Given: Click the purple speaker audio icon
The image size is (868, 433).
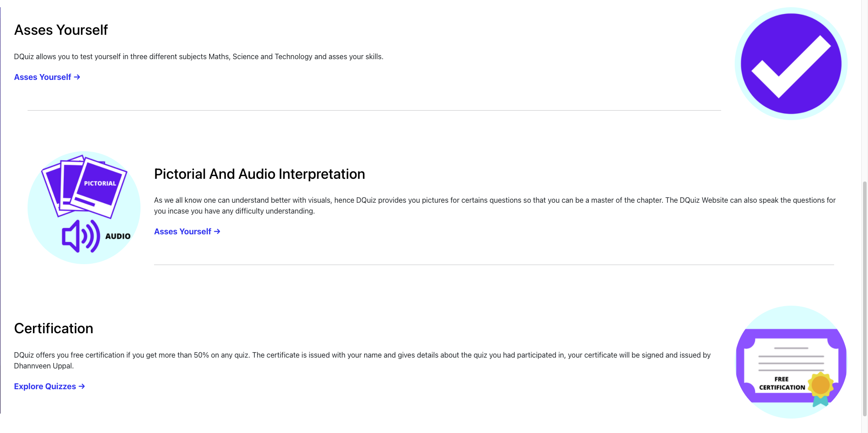Looking at the screenshot, I should click(81, 236).
